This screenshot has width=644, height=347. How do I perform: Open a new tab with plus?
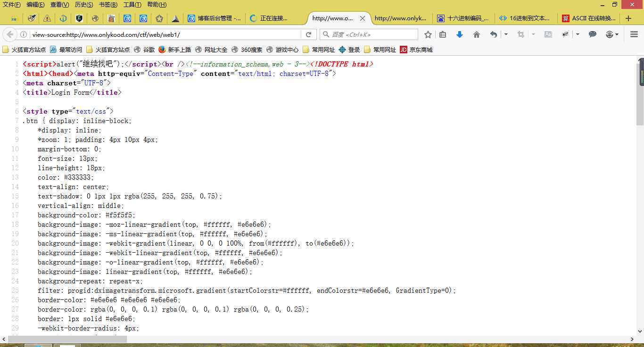(628, 18)
